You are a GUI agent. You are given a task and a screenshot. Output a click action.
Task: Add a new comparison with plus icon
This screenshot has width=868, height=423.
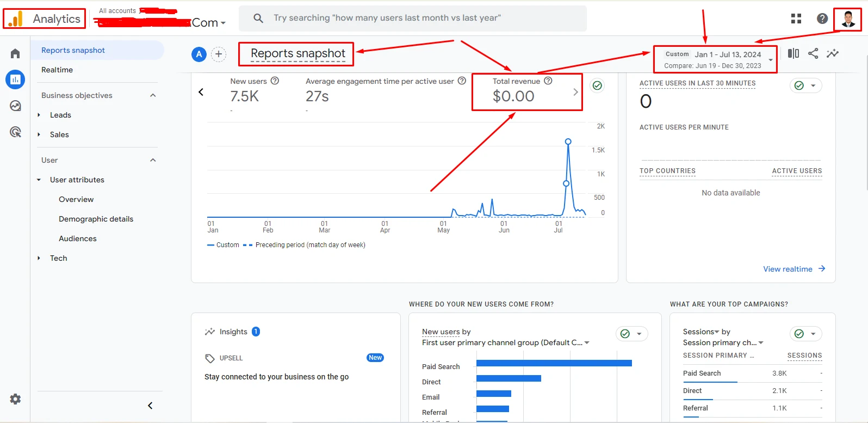219,54
